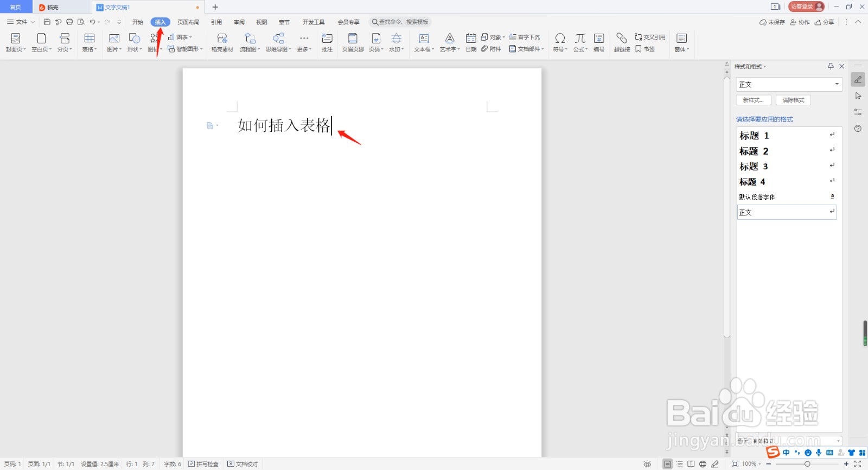Click the 清除格式 clear formatting button
The width and height of the screenshot is (868, 470).
(793, 100)
